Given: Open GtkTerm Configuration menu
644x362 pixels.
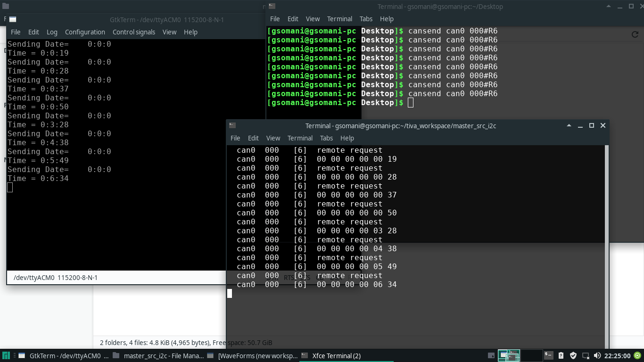Looking at the screenshot, I should coord(85,32).
